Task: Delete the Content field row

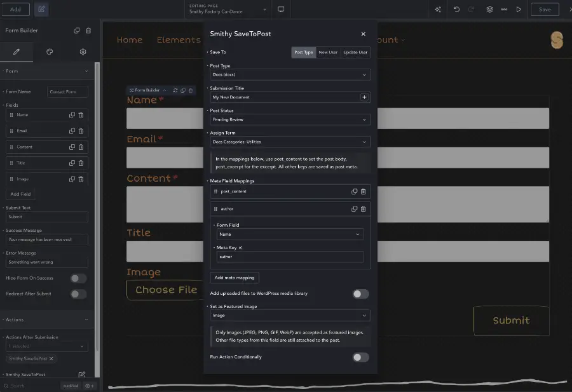Action: coord(81,147)
